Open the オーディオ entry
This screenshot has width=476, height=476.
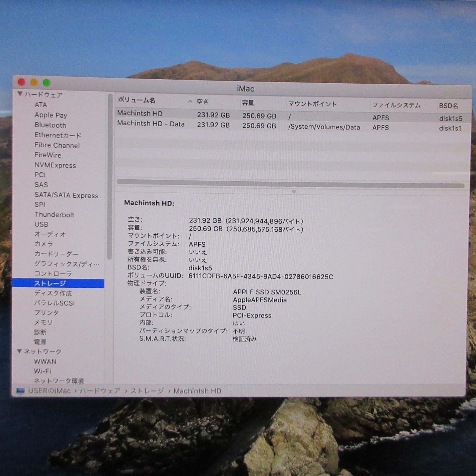tap(50, 234)
